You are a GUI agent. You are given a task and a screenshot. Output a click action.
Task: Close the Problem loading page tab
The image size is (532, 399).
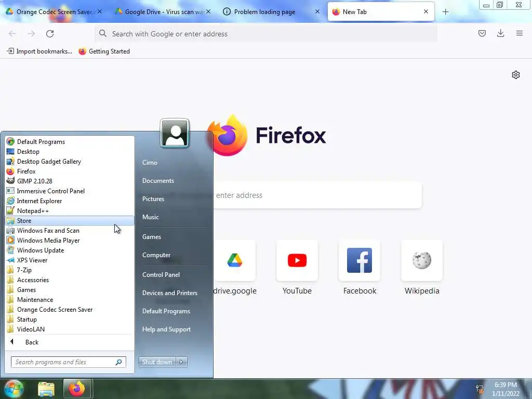317,11
